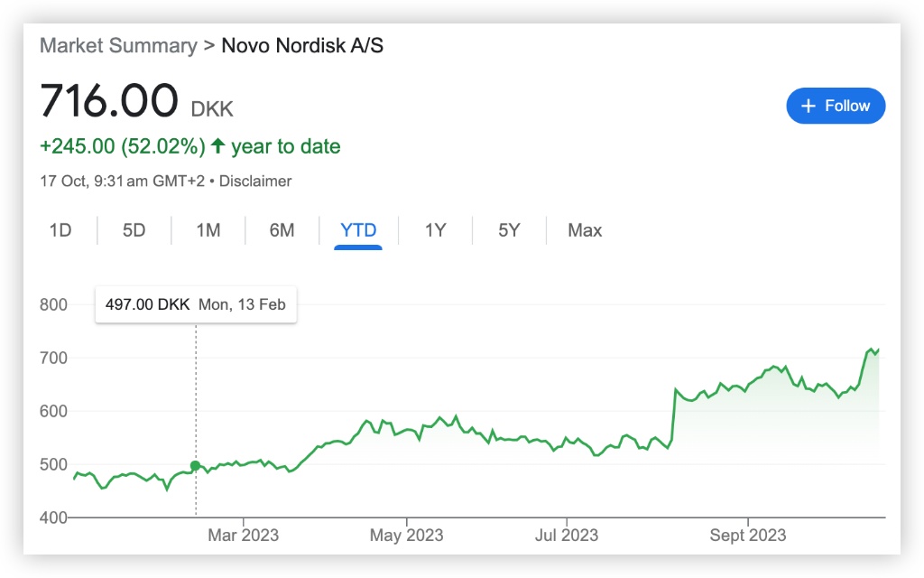924x578 pixels.
Task: Select the Max range tab
Action: 585,230
